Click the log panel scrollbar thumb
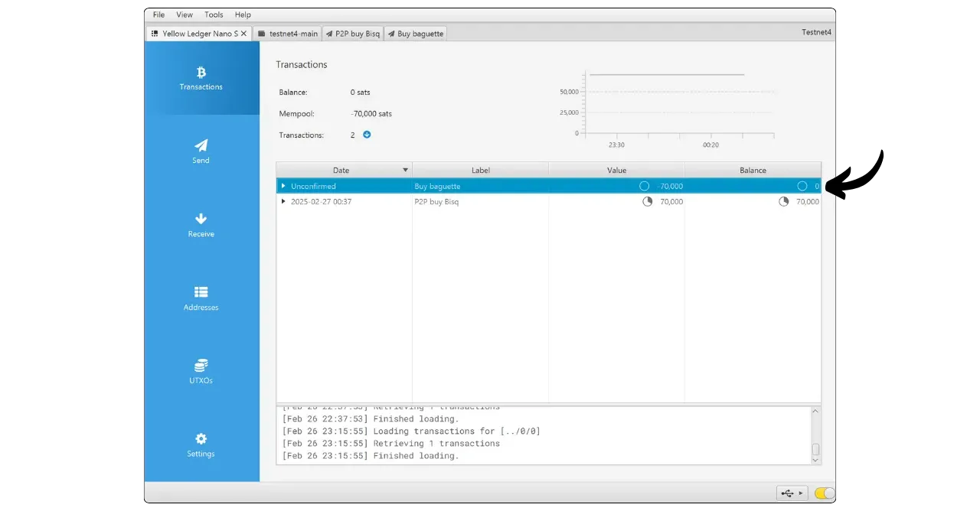The image size is (980, 511). click(x=815, y=450)
